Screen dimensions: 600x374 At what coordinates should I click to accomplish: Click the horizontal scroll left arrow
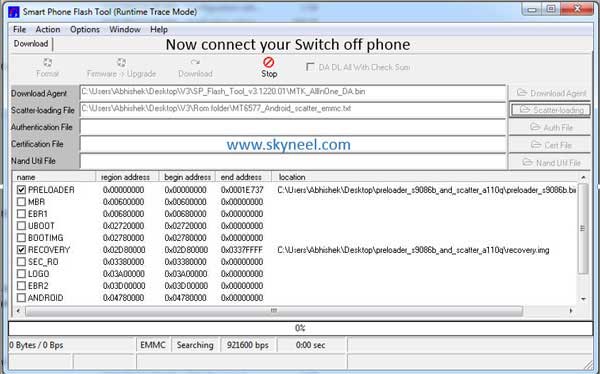(18, 311)
